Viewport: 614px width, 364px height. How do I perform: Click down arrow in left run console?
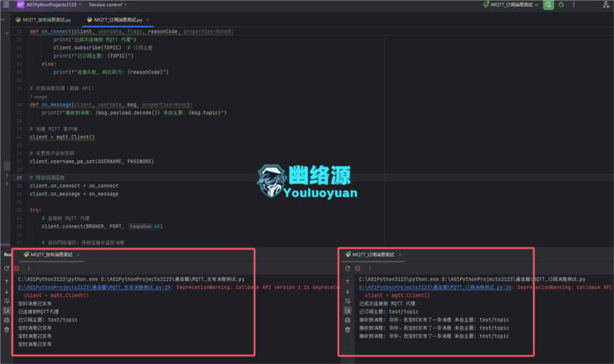point(7,291)
